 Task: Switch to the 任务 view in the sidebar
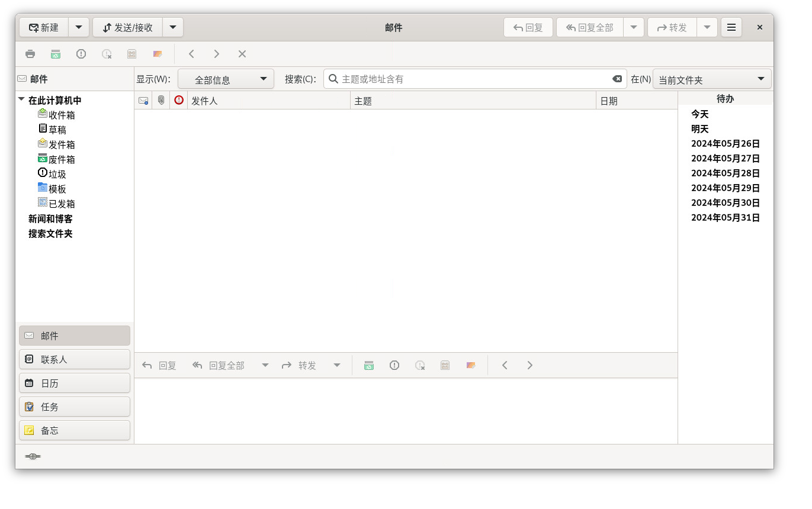tap(75, 407)
